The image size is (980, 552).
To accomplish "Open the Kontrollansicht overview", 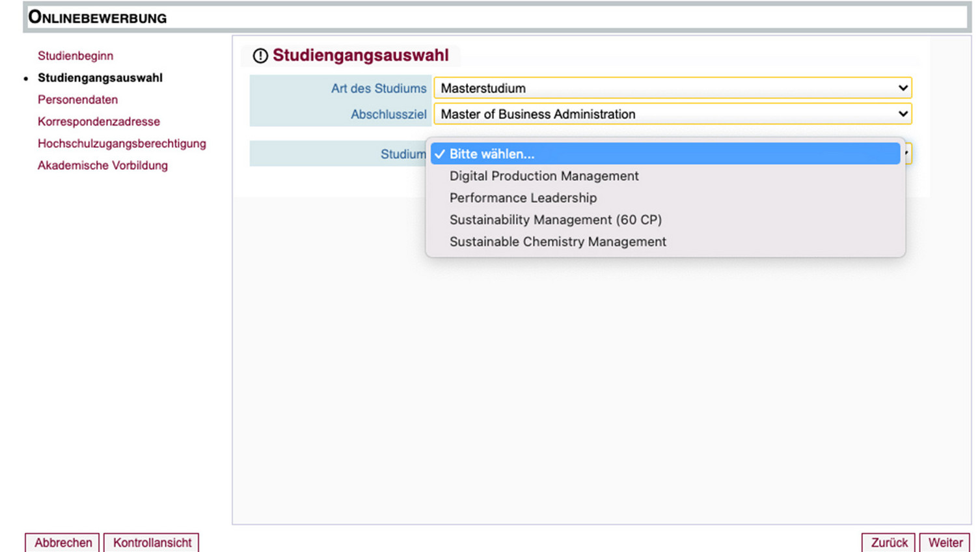I will pyautogui.click(x=152, y=543).
